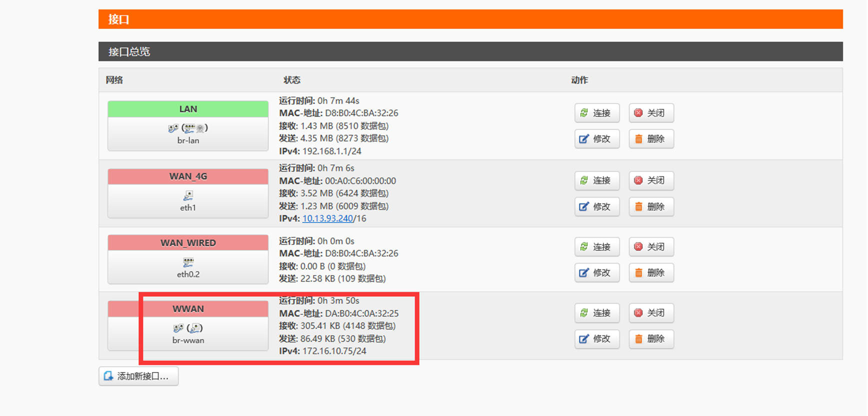Edit the LAN interface using 修改
Viewport: 868px width, 416px height.
(x=596, y=139)
